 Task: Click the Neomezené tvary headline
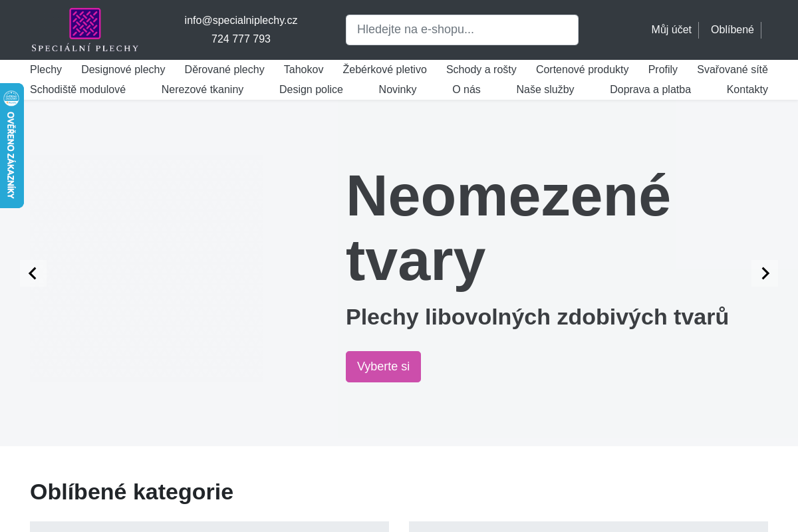point(508,227)
